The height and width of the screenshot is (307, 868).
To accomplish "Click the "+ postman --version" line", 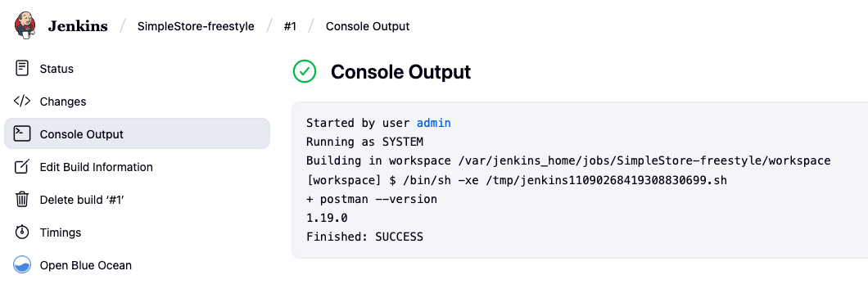I will click(x=372, y=199).
